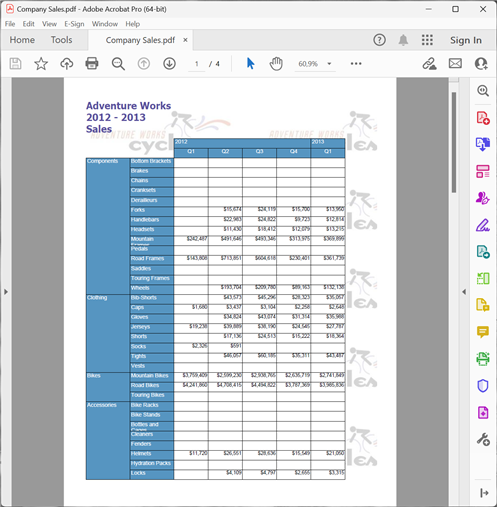Add document to starred favorites
The height and width of the screenshot is (507, 497).
[x=41, y=64]
